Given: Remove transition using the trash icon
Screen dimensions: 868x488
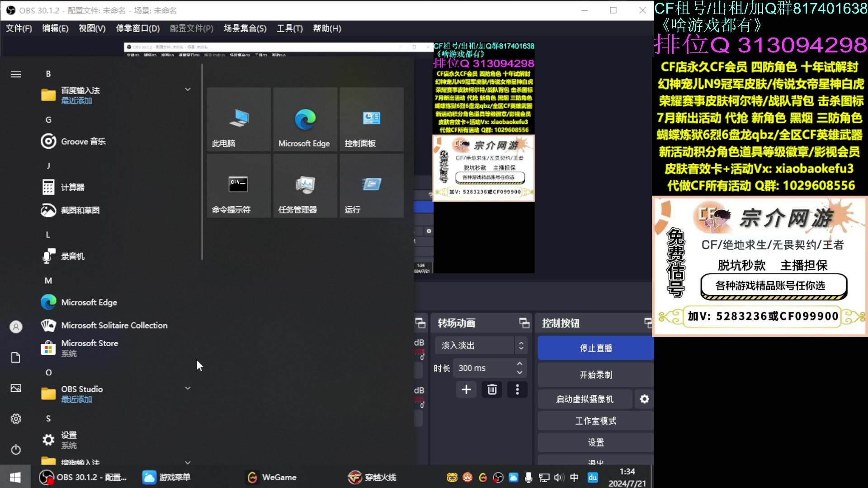Looking at the screenshot, I should [x=492, y=389].
